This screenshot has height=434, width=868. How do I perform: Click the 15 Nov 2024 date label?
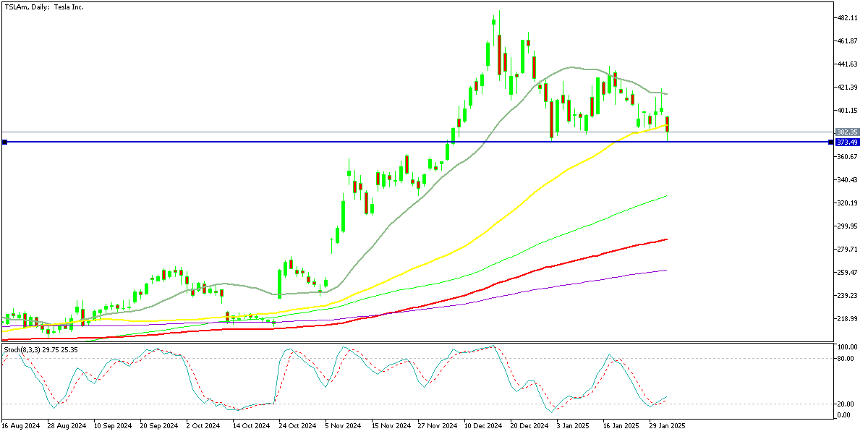[x=390, y=426]
